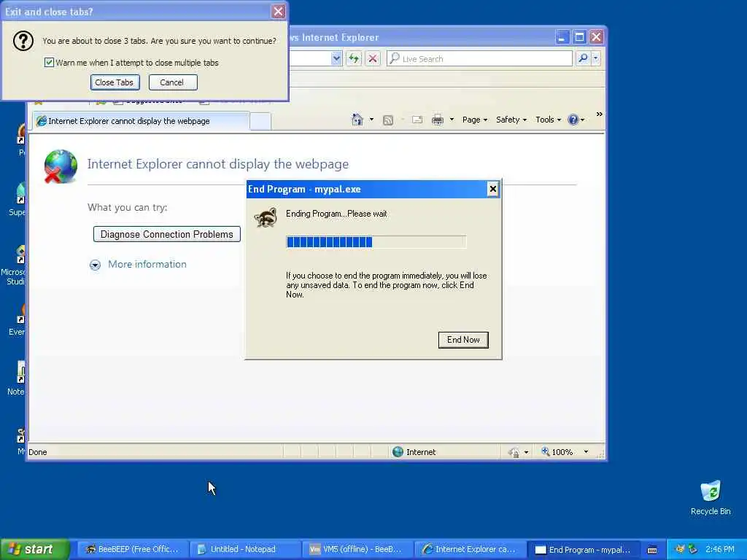
Task: Select the 'cannot display the webpage' tab
Action: [141, 121]
